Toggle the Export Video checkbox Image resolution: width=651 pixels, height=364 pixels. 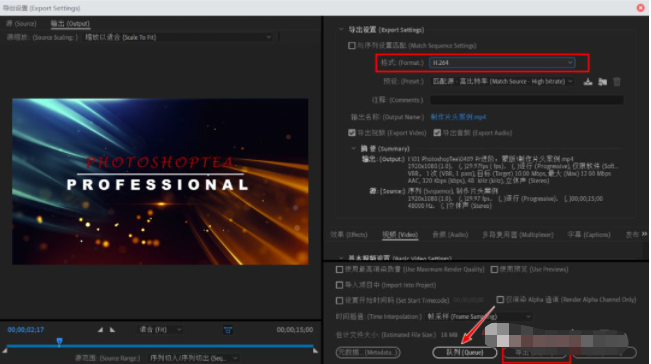352,133
